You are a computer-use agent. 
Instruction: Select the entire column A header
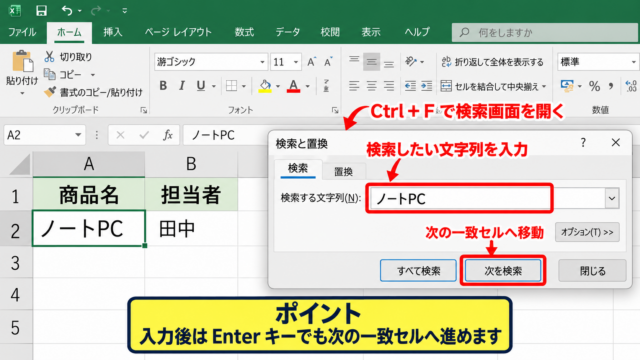89,164
